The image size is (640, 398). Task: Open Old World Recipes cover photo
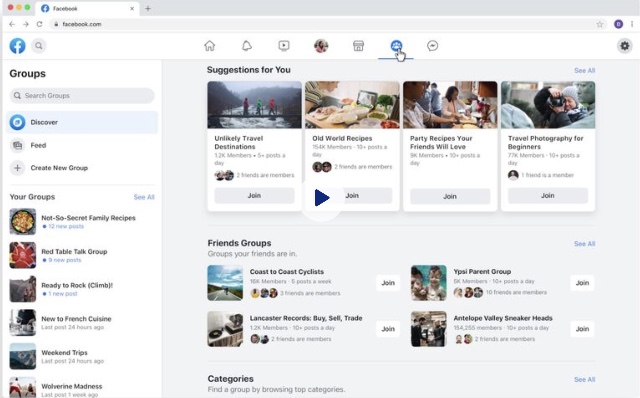point(352,105)
